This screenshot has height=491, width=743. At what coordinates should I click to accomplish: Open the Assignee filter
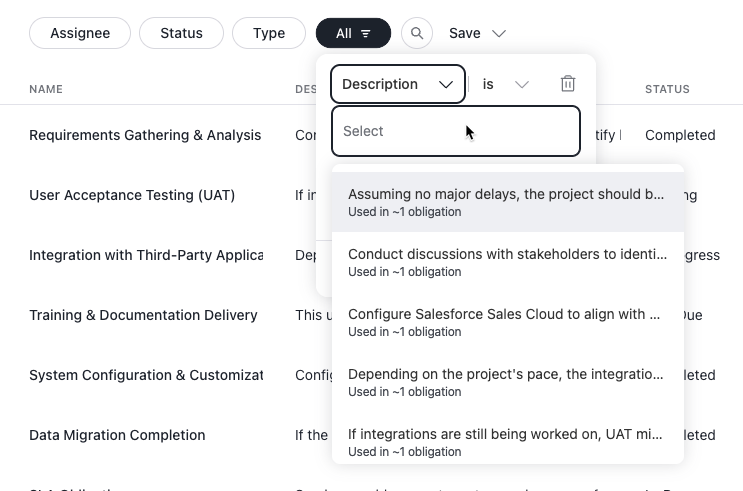(80, 33)
